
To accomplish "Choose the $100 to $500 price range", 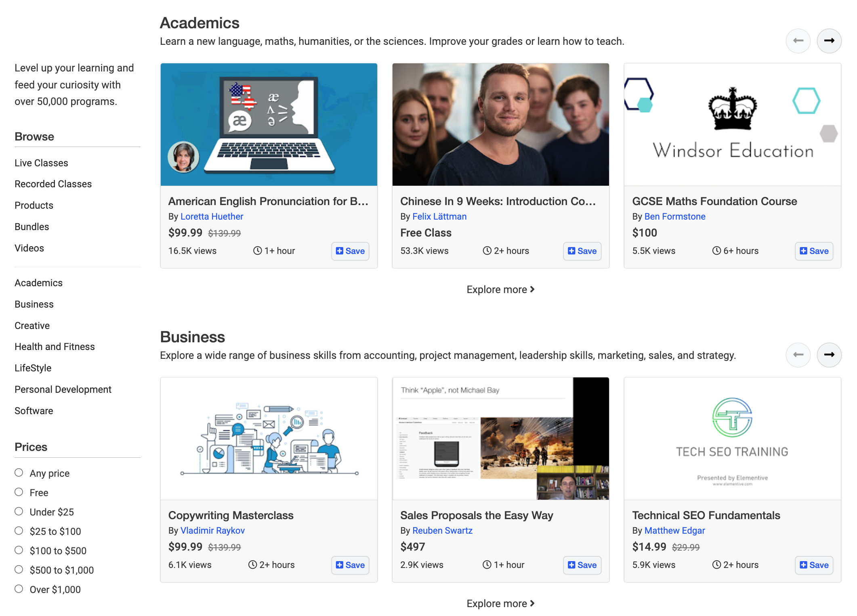I will click(19, 550).
